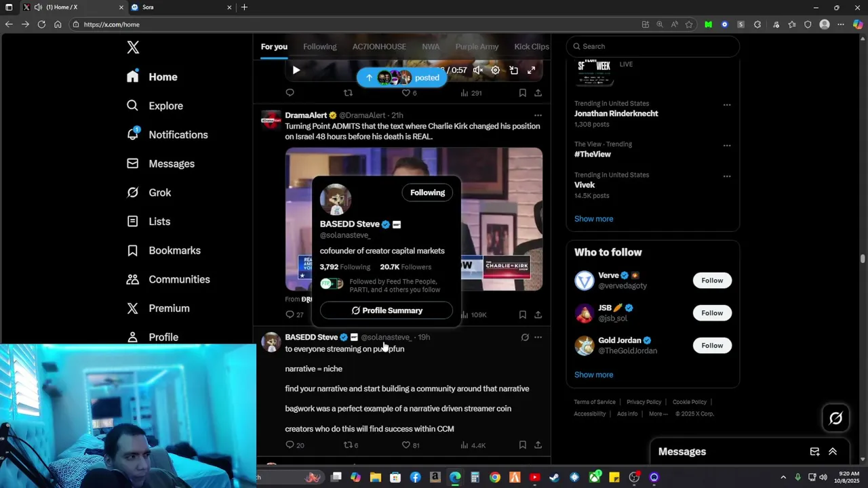868x488 pixels.
Task: Select the For you tab
Action: 274,47
